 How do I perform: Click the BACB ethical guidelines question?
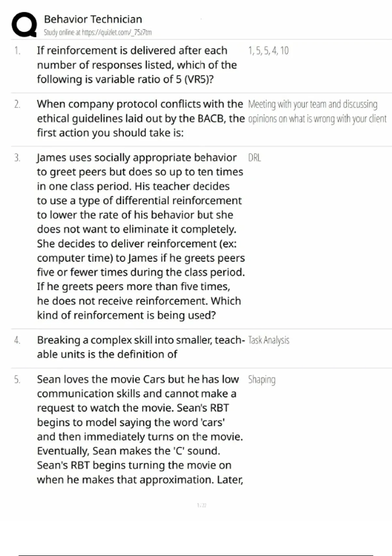140,118
